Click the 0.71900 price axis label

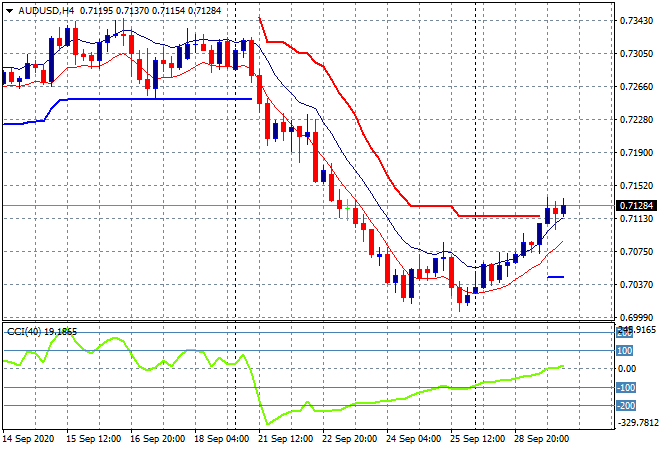point(636,153)
